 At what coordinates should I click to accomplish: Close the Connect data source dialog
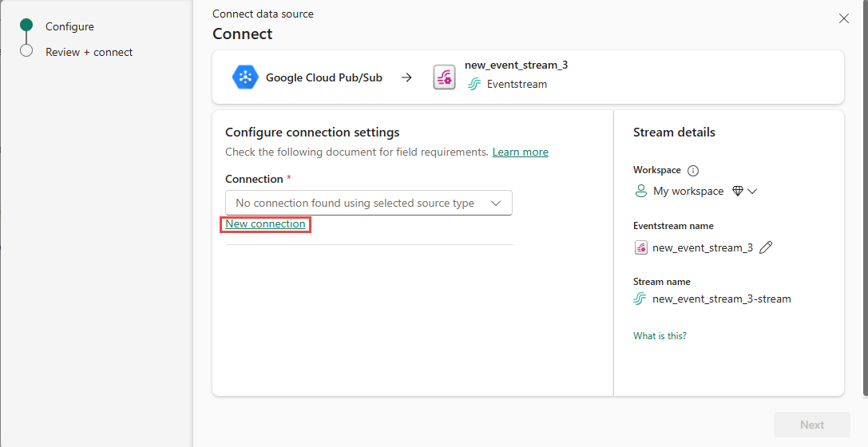(843, 18)
